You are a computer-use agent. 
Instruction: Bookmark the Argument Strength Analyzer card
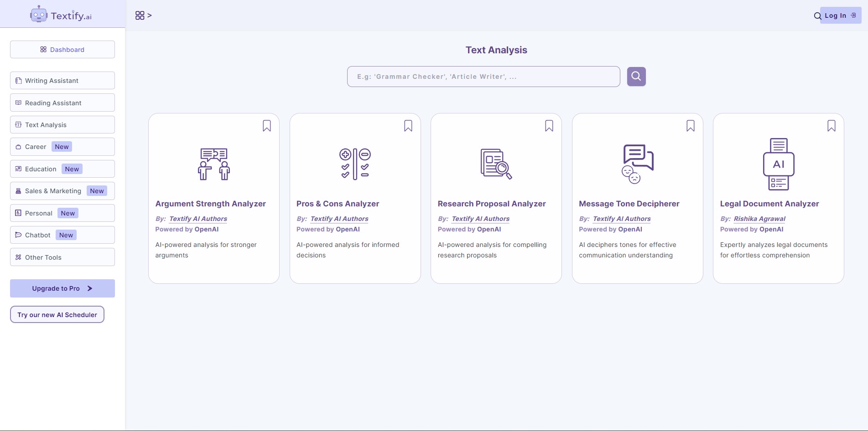pos(267,126)
